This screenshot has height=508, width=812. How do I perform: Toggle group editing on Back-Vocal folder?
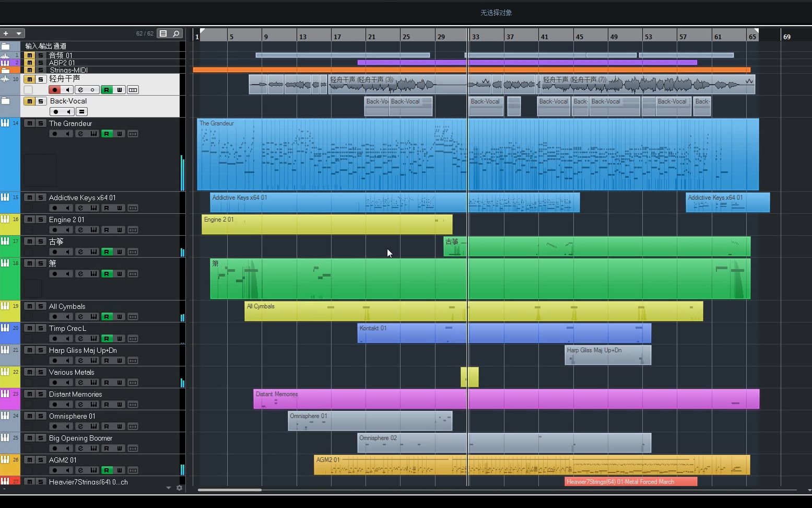click(81, 112)
